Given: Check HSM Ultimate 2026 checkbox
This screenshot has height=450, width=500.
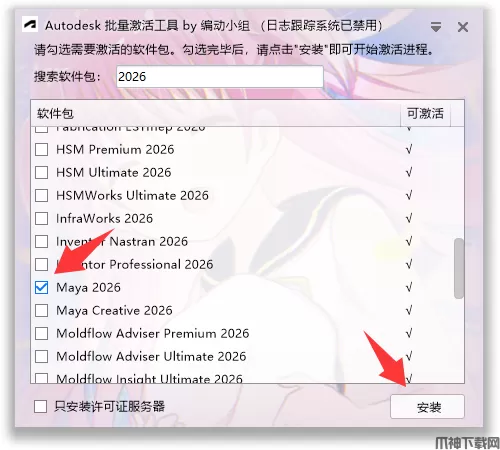Looking at the screenshot, I should [x=41, y=173].
